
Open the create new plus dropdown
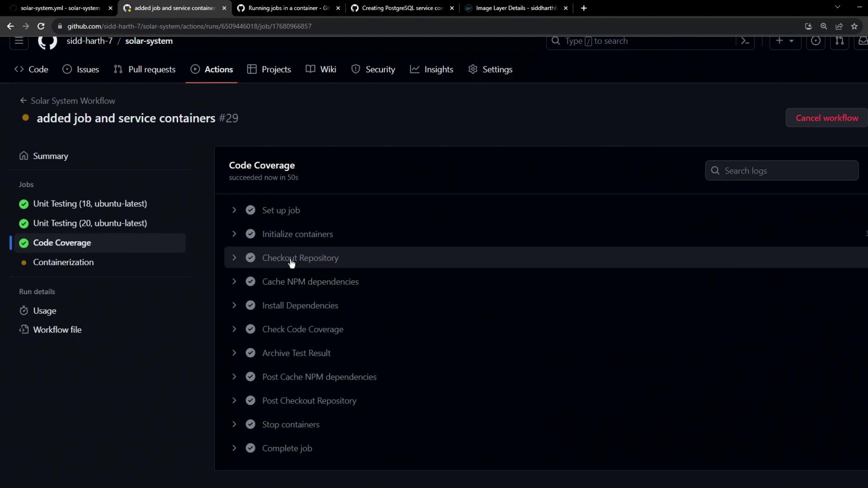(x=785, y=41)
